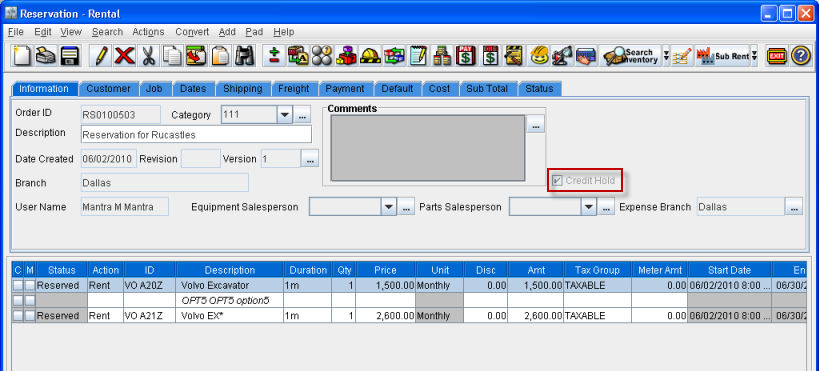Open the Pad menu
819x371 pixels.
254,32
